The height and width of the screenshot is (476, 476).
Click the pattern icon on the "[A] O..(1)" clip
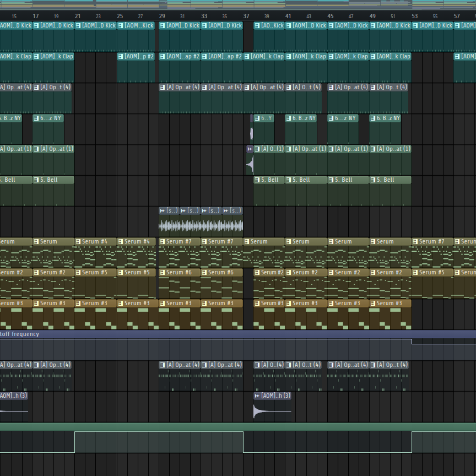click(x=257, y=149)
